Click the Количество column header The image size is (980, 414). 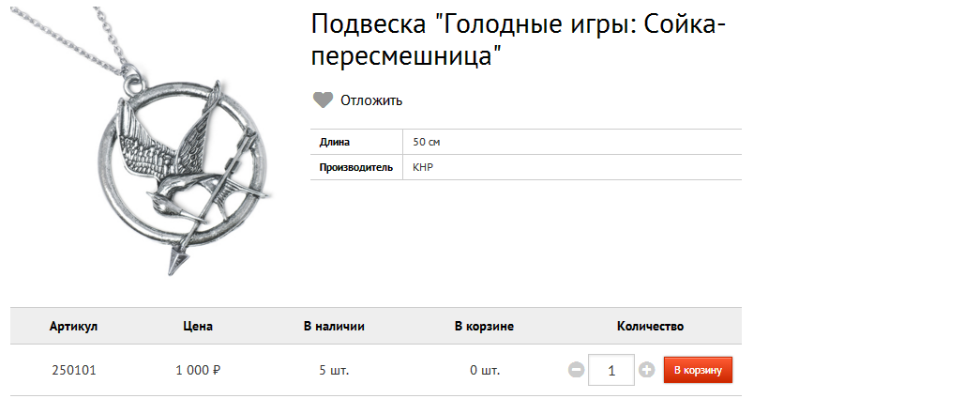(651, 327)
